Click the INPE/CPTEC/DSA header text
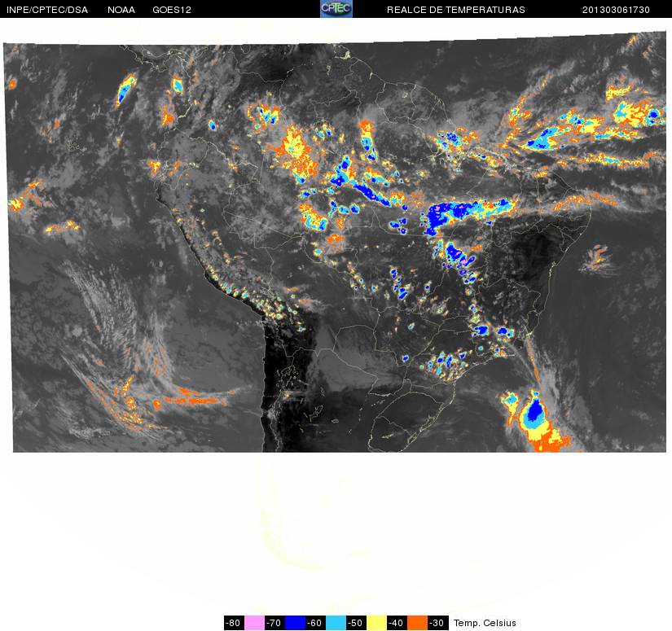 [x=47, y=10]
